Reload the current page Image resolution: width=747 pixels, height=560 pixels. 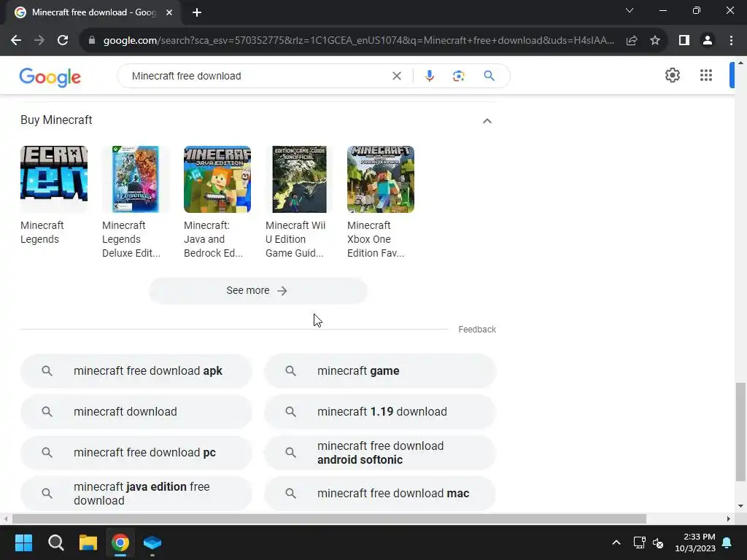[63, 41]
